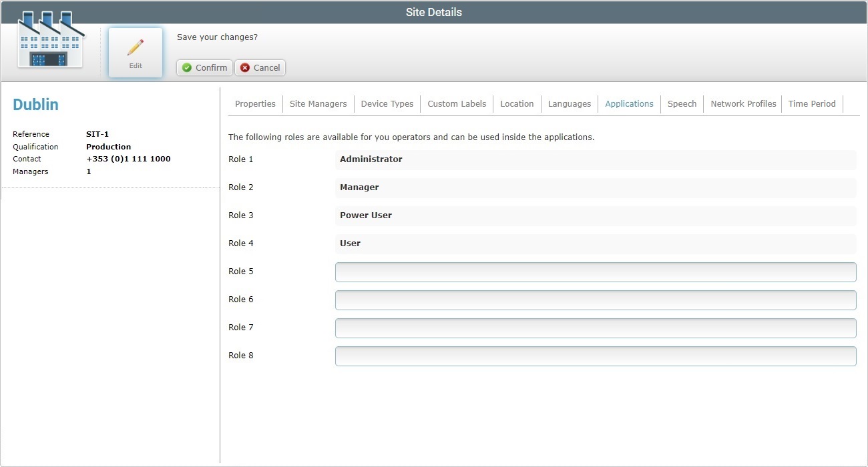This screenshot has width=868, height=467.
Task: Click the Role 1 Administrator field
Action: click(594, 159)
